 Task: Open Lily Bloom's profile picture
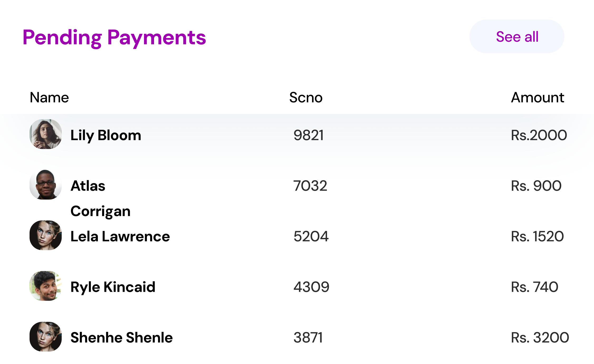pos(46,134)
